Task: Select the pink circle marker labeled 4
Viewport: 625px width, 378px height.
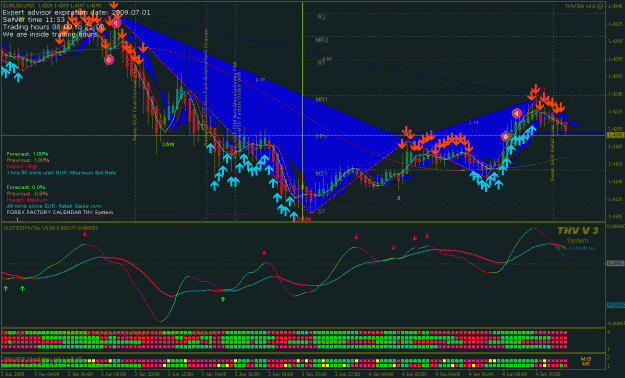Action: [x=116, y=24]
